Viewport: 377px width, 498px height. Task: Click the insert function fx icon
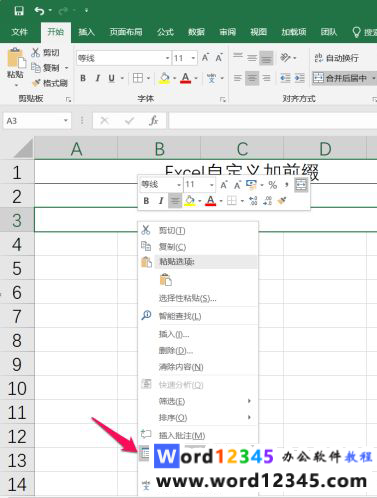tap(153, 120)
